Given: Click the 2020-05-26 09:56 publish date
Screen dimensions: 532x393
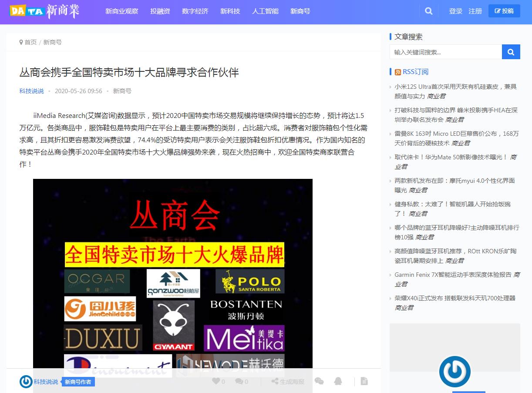Looking at the screenshot, I should [x=78, y=91].
